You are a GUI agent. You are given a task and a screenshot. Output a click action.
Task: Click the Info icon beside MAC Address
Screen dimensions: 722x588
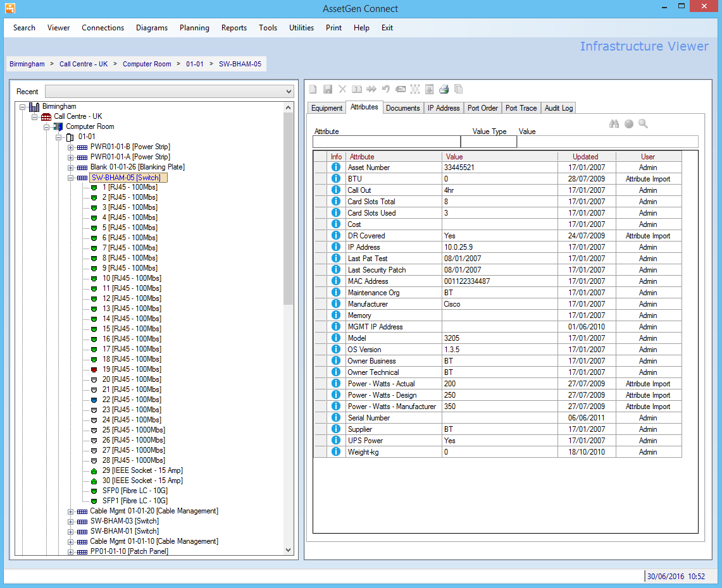tap(335, 281)
